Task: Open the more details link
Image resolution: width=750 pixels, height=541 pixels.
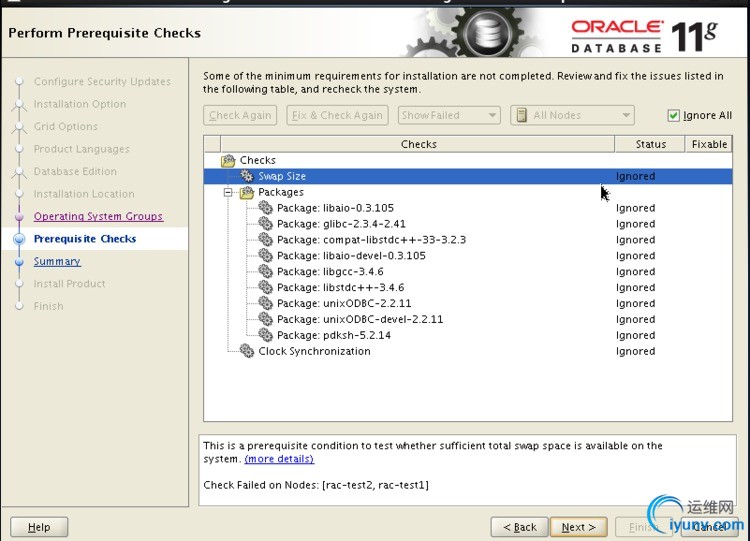Action: click(279, 459)
